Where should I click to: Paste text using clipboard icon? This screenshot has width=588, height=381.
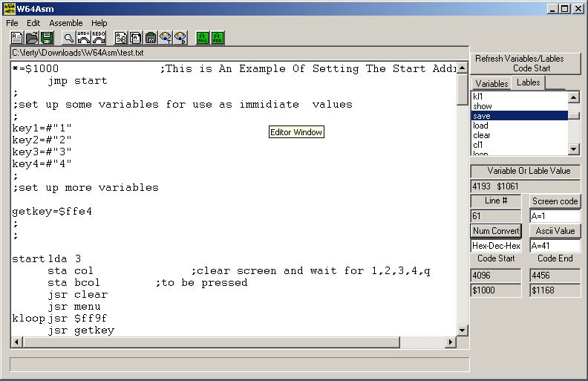point(151,38)
